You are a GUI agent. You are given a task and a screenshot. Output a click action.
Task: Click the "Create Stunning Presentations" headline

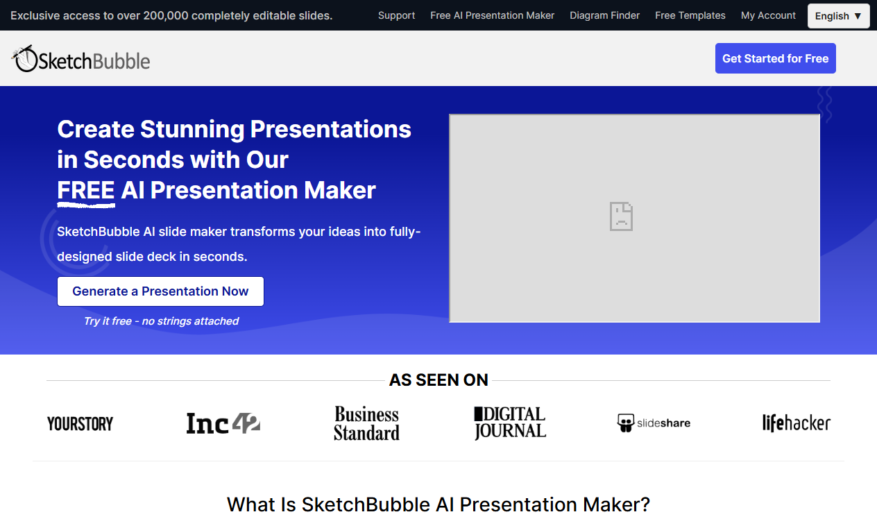pos(234,160)
